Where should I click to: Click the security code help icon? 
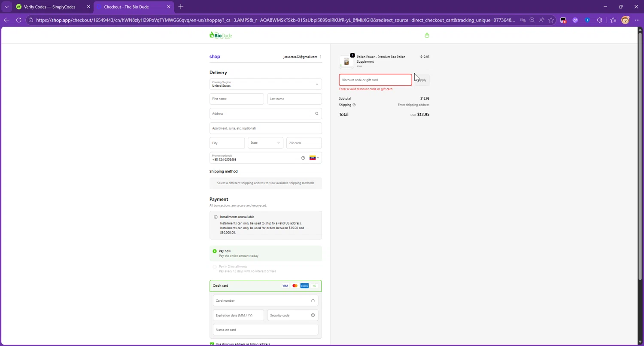coord(313,316)
